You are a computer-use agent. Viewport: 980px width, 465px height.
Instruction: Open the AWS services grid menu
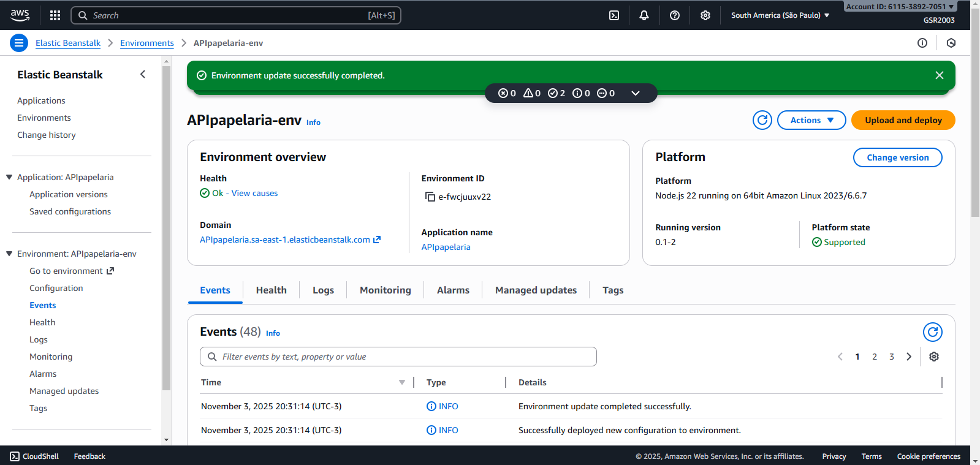pyautogui.click(x=55, y=15)
